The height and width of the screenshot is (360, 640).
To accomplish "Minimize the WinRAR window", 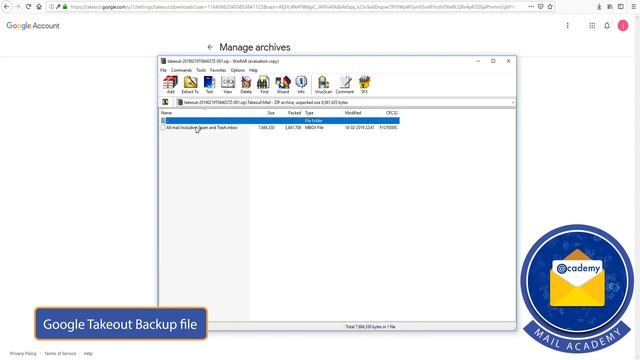I will 478,61.
